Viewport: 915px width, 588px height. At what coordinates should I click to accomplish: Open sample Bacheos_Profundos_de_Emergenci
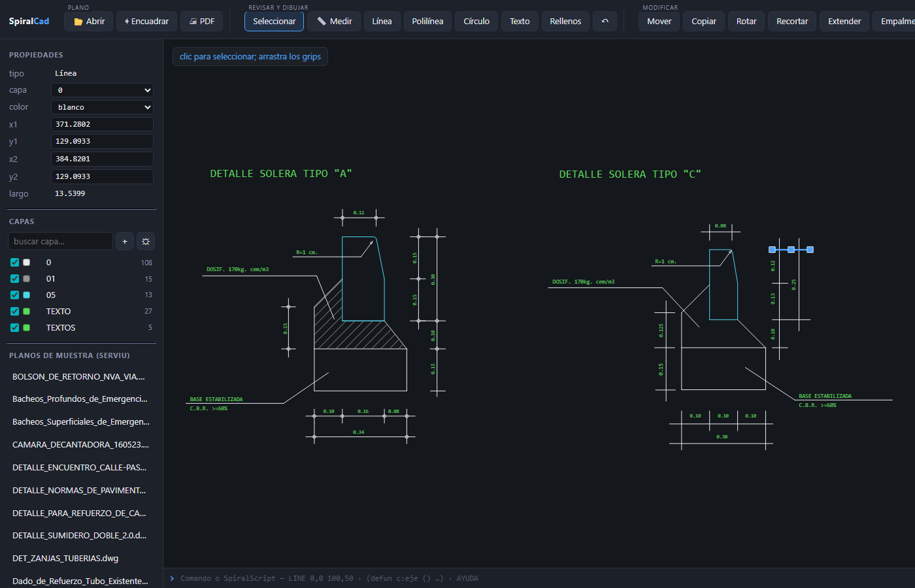pos(81,399)
